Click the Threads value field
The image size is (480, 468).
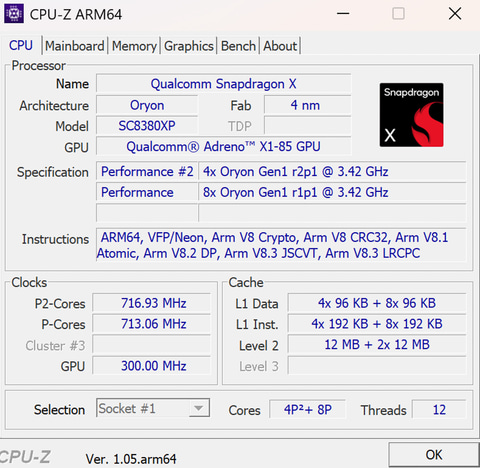click(x=439, y=409)
